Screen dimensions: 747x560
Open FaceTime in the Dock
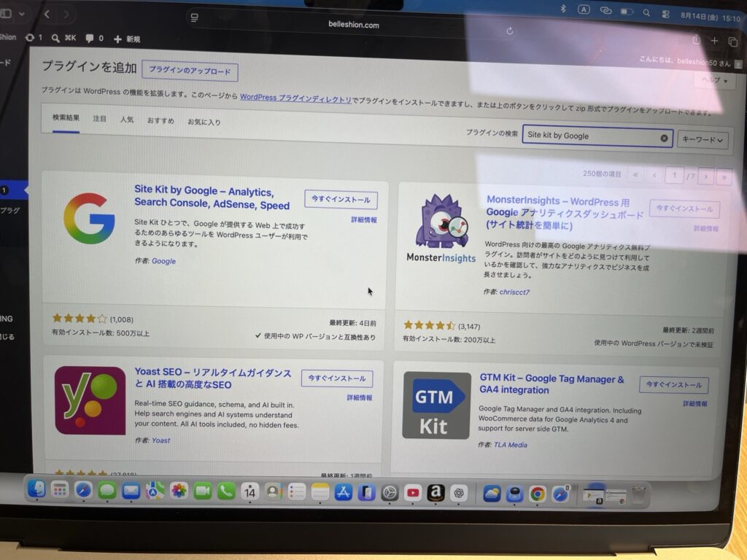coord(203,491)
